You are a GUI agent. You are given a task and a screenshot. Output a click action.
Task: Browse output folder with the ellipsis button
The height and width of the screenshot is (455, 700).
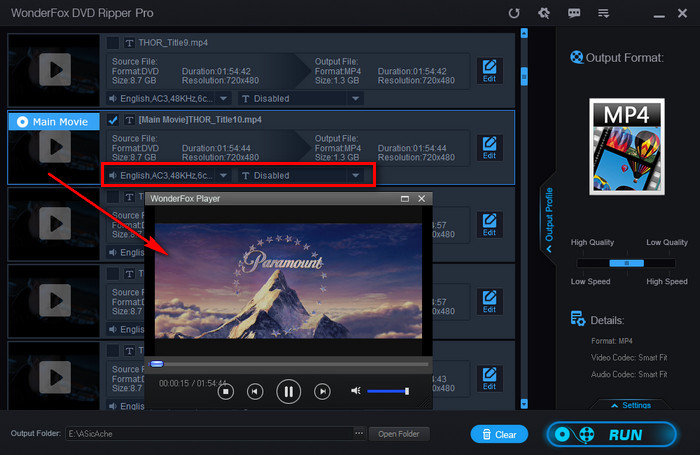tap(359, 433)
